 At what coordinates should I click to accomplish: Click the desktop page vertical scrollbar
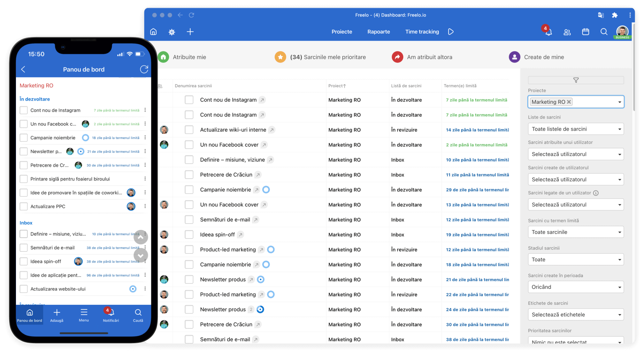[x=634, y=67]
